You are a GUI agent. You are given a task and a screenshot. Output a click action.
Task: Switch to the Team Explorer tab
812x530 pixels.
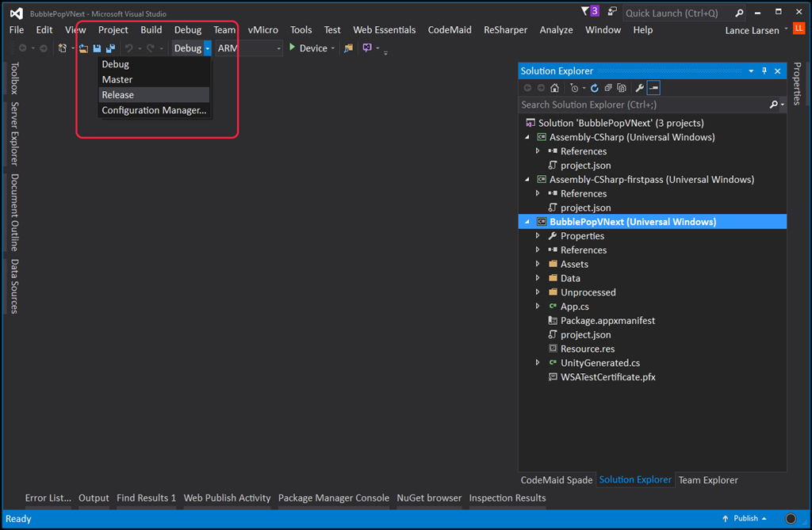coord(708,480)
